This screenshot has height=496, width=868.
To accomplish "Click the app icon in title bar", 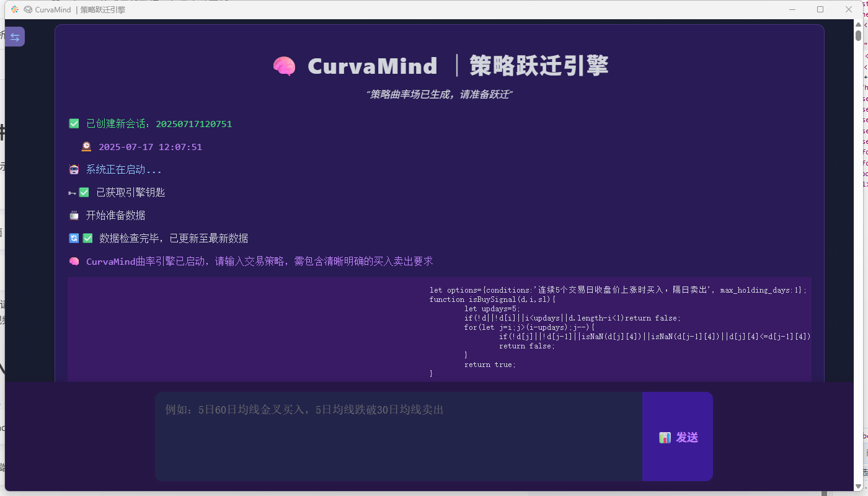I will coord(15,9).
